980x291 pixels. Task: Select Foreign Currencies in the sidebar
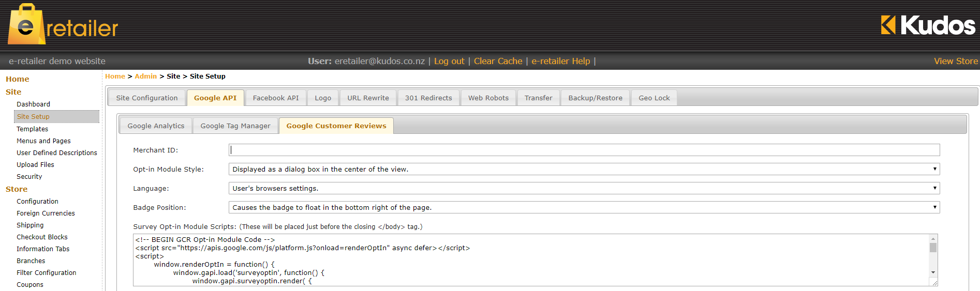(46, 213)
